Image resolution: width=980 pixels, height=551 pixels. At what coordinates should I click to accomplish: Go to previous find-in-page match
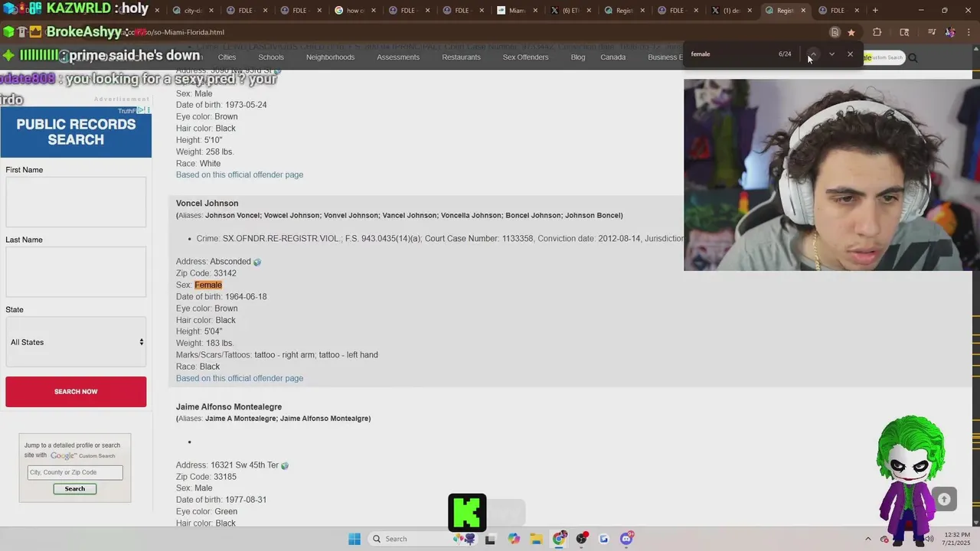(813, 54)
